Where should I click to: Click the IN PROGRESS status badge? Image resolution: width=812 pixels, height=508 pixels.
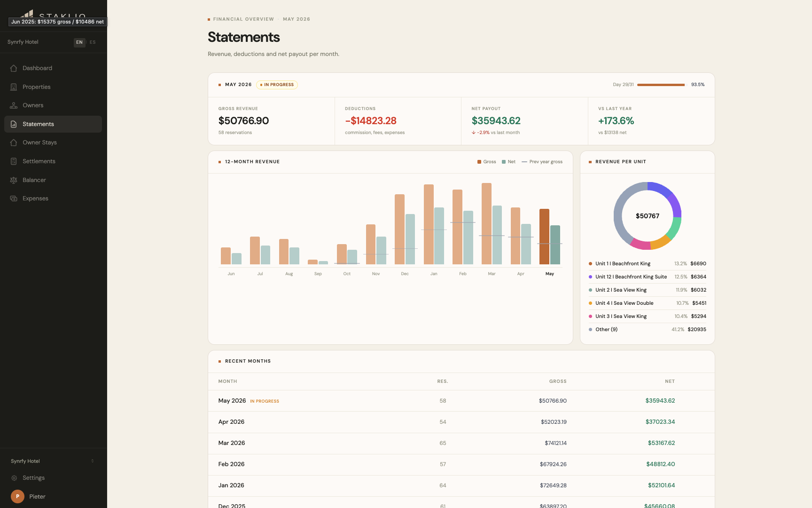pos(277,85)
